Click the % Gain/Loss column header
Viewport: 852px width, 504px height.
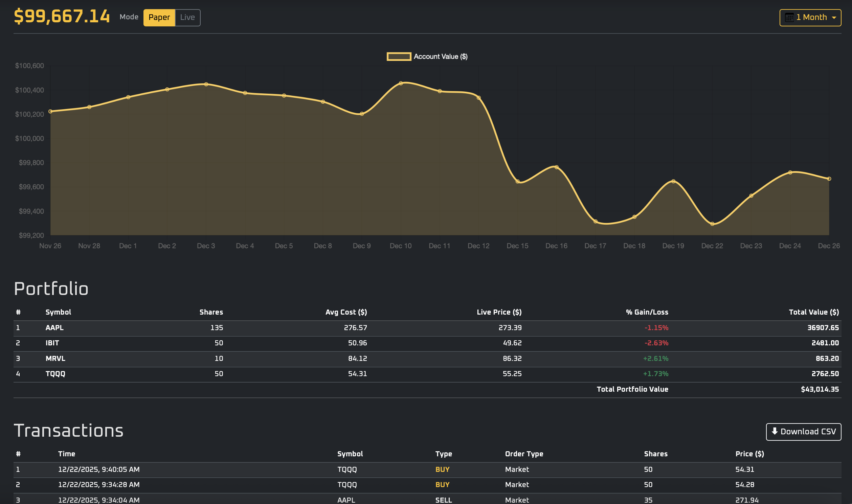pos(647,312)
